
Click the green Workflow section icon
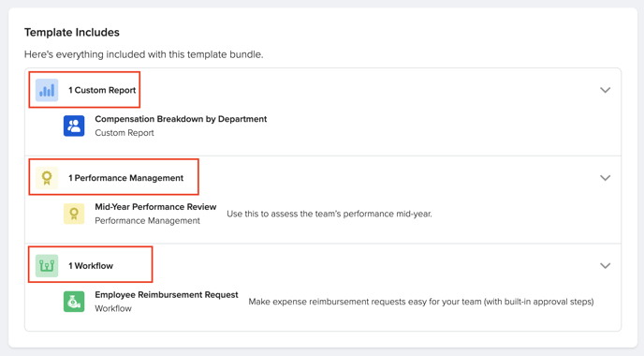click(47, 265)
